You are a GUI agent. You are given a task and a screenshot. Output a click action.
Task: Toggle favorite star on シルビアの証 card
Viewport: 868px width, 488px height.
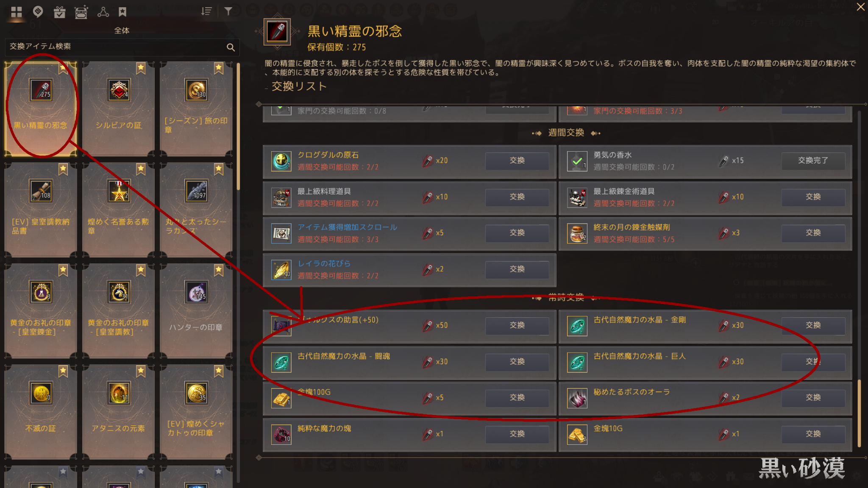[141, 68]
